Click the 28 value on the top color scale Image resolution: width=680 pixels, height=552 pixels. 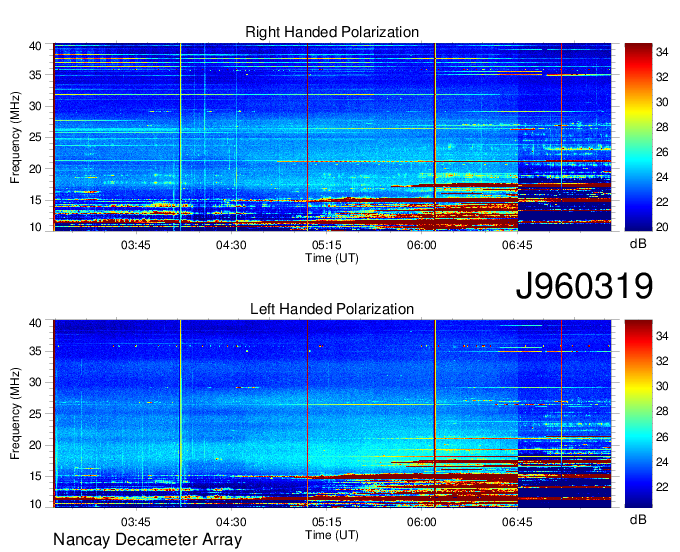tap(662, 127)
